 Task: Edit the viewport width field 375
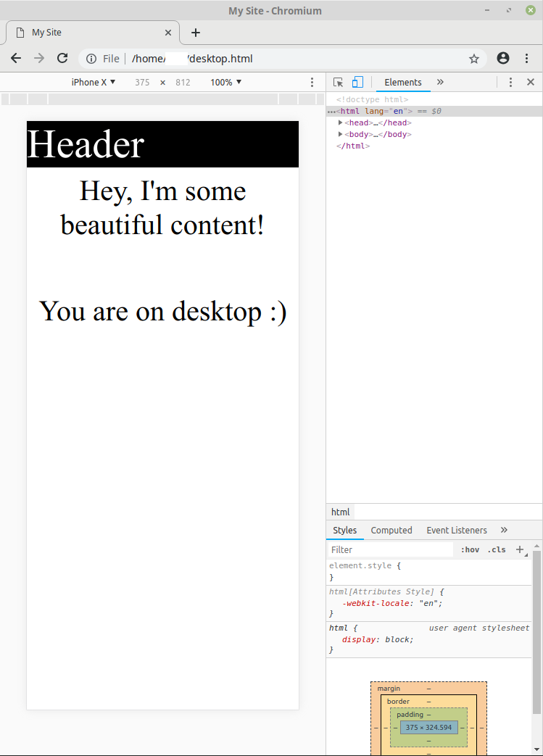142,83
